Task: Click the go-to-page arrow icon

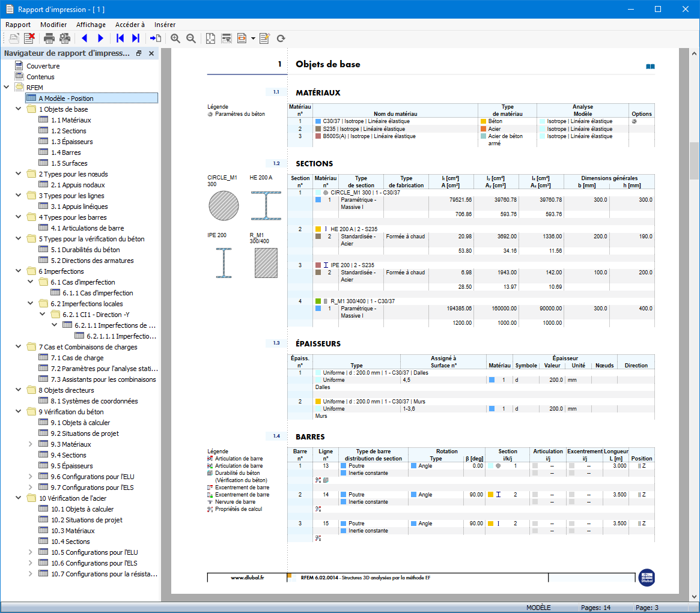Action: click(156, 38)
